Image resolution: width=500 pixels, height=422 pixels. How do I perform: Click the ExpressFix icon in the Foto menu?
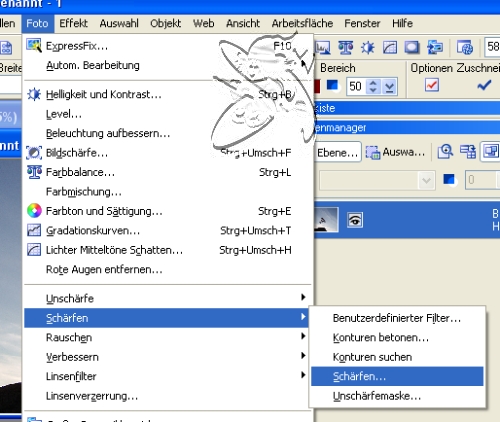tap(34, 46)
